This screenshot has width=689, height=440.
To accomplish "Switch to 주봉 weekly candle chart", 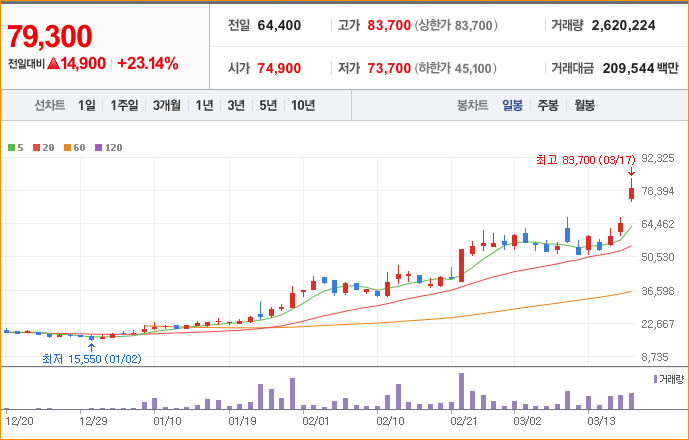I will (x=548, y=105).
